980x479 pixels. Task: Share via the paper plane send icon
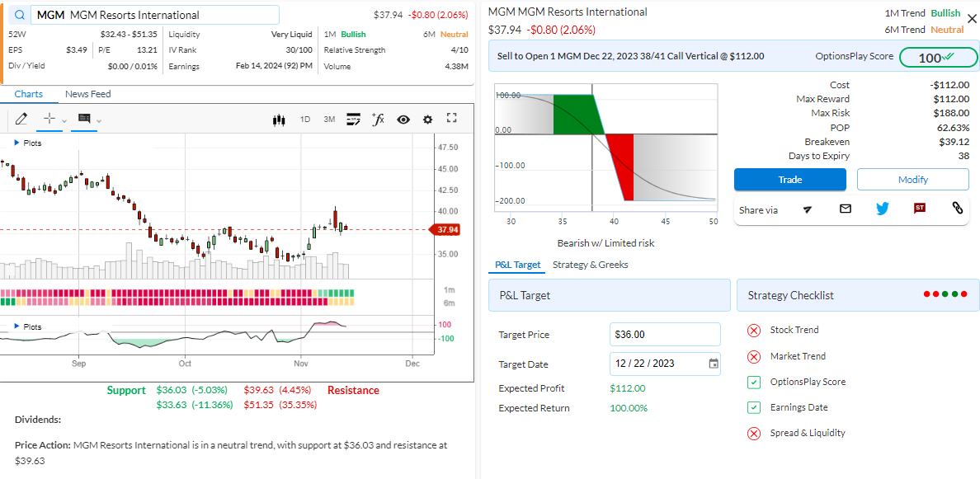coord(808,209)
